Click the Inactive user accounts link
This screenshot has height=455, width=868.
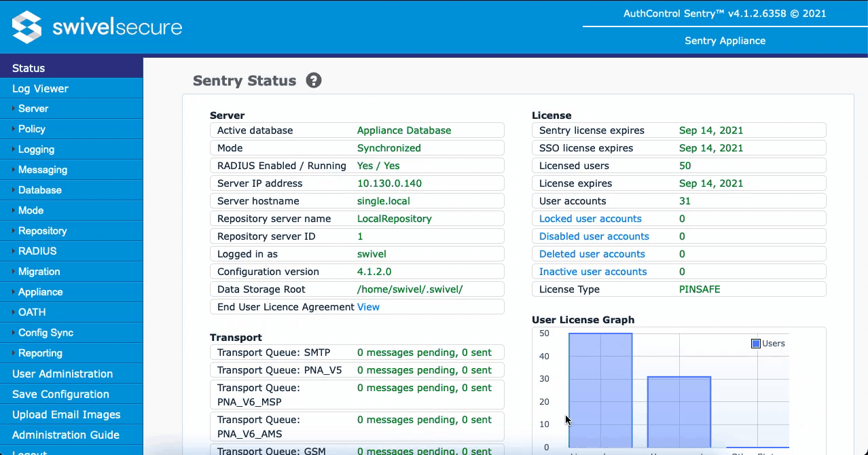pos(592,272)
